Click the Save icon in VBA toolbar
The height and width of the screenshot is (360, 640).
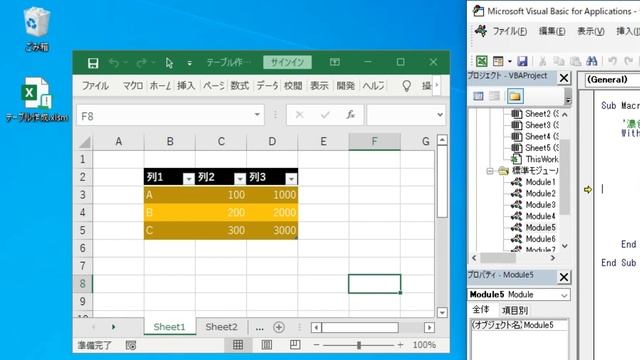522,61
